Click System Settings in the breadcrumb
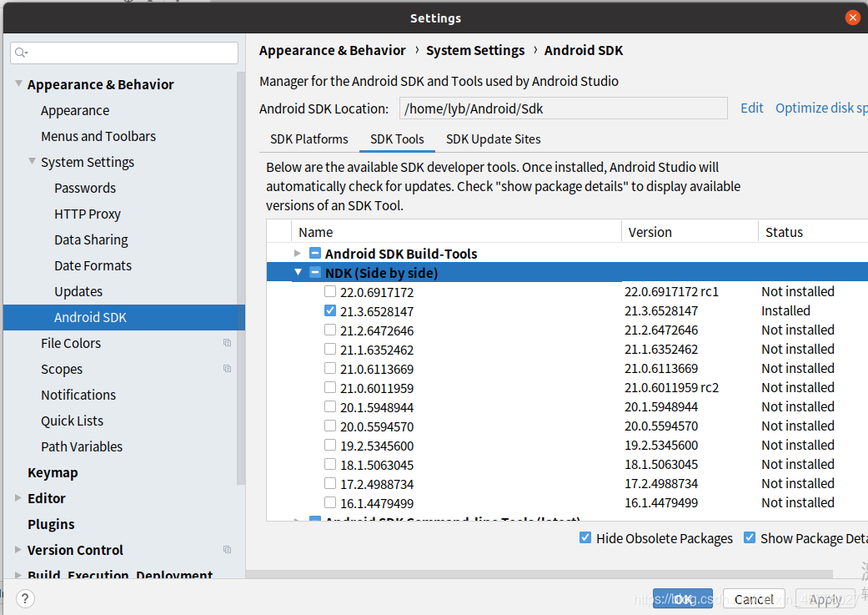 (x=475, y=50)
